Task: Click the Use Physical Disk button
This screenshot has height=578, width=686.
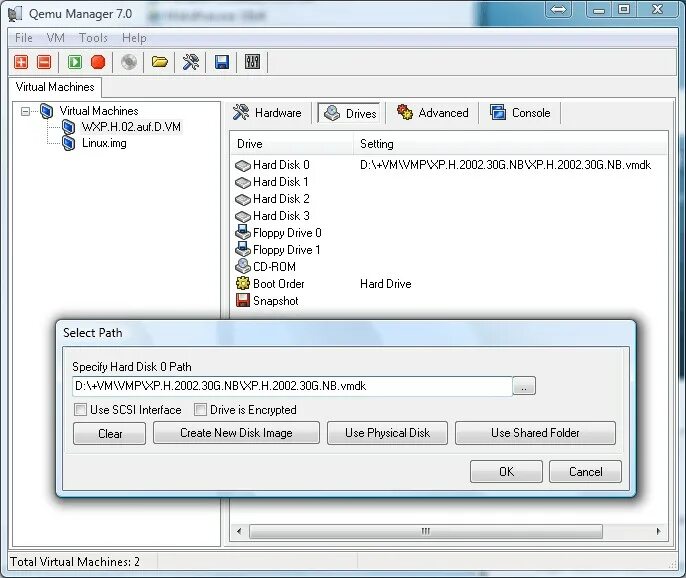Action: (387, 433)
